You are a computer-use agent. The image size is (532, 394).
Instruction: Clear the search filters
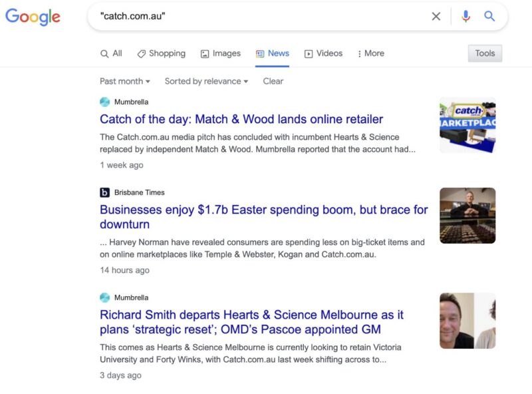click(x=273, y=81)
